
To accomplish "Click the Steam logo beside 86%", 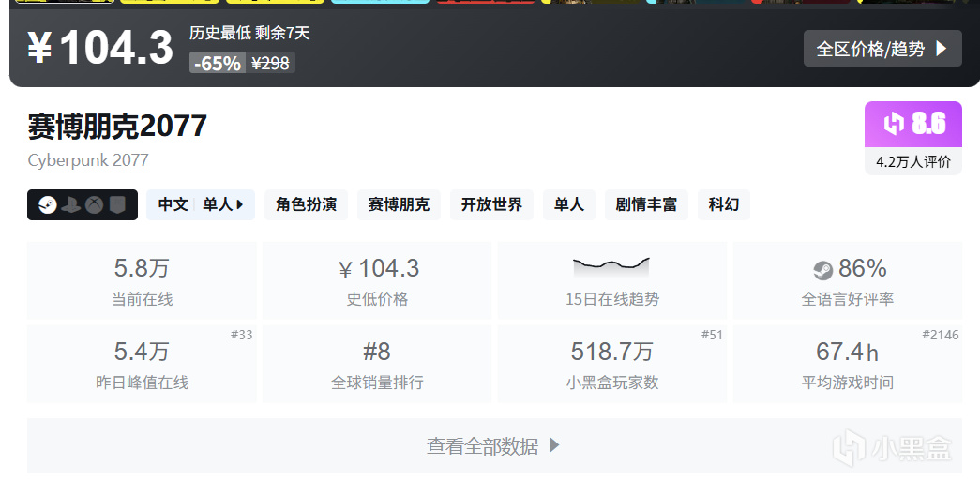I will [823, 270].
